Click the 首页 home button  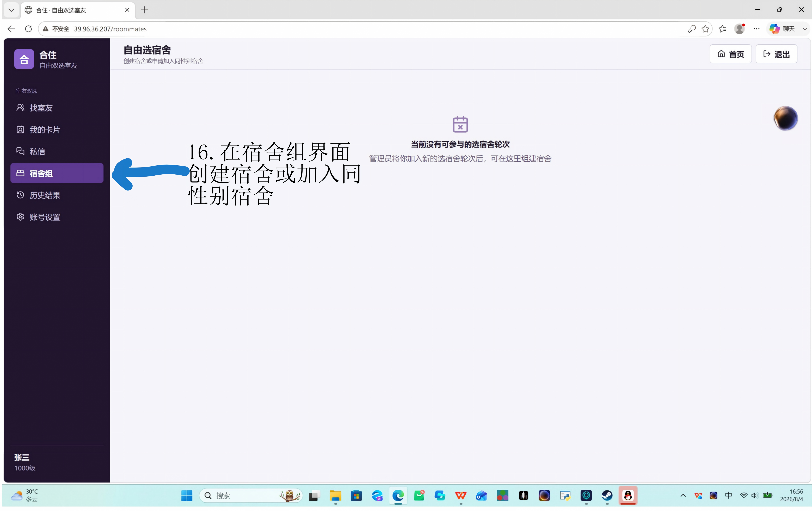point(730,54)
